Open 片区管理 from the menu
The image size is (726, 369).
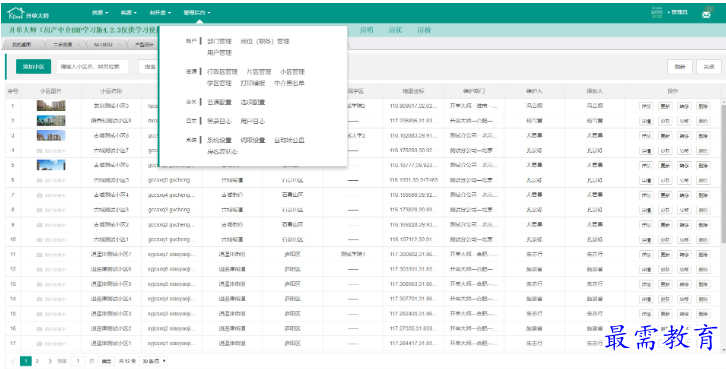click(x=259, y=72)
